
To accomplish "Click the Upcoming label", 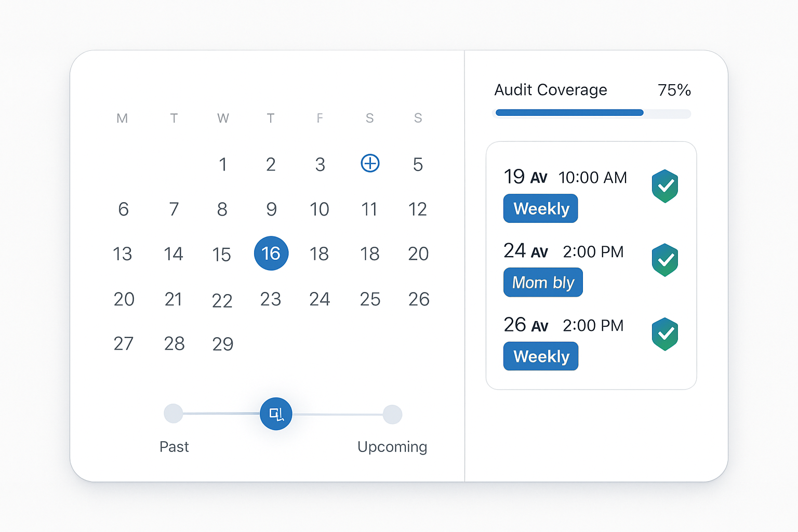I will click(x=392, y=447).
